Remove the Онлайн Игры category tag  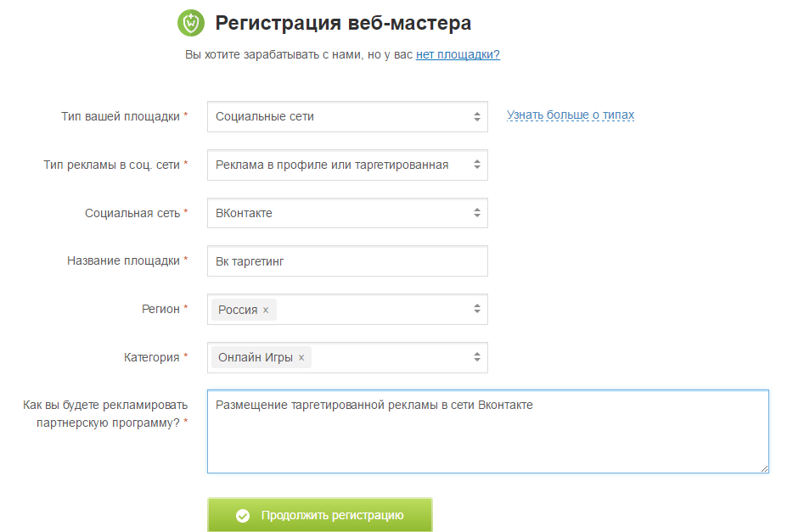pos(301,358)
